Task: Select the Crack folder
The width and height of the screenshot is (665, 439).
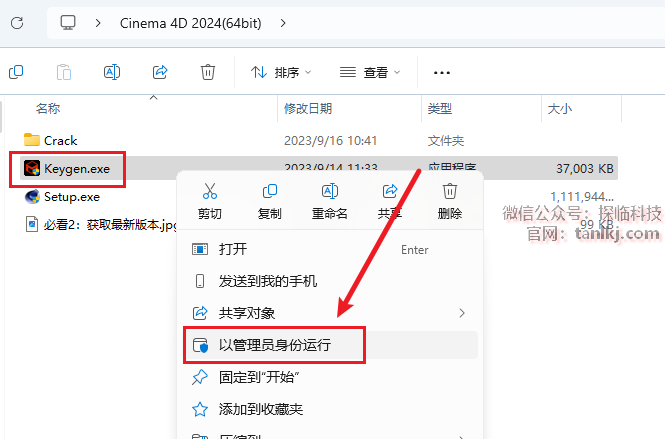Action: pos(60,140)
